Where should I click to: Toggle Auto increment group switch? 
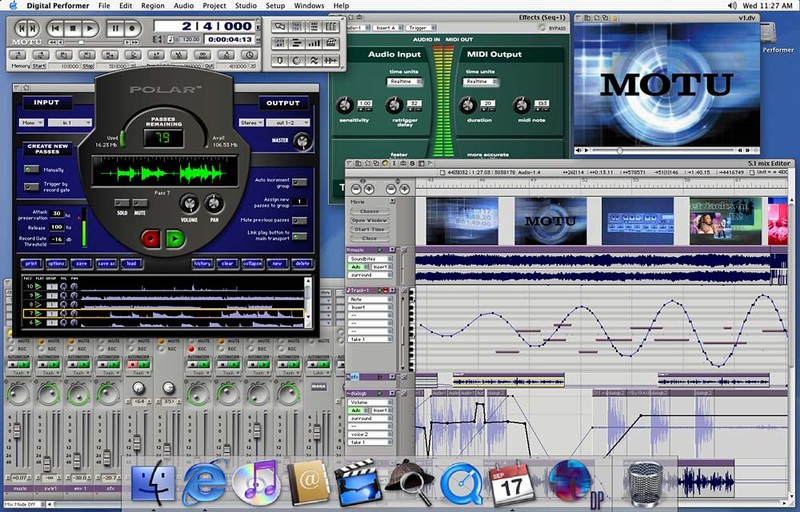(x=299, y=182)
